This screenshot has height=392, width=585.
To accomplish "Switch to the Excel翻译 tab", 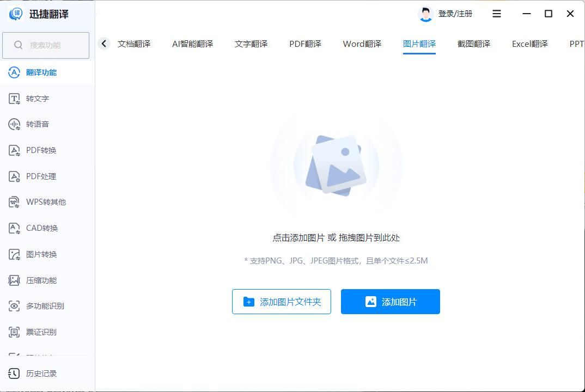I will [x=530, y=44].
